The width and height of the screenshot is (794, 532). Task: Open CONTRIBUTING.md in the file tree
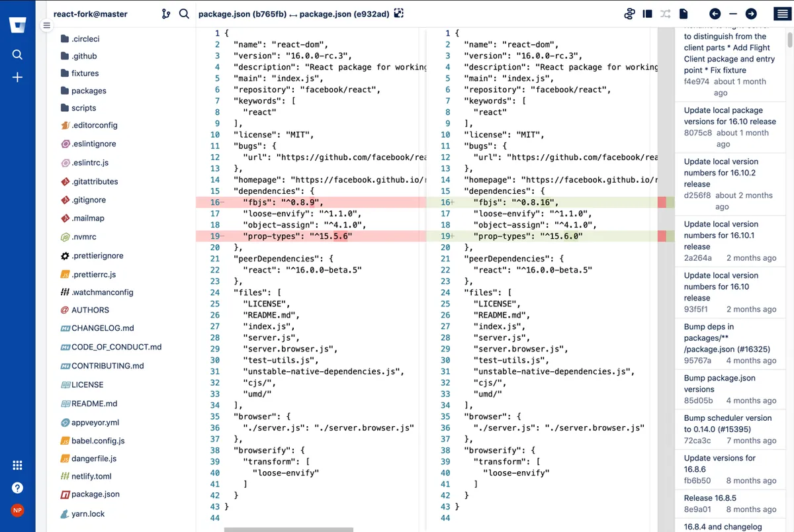(102, 366)
